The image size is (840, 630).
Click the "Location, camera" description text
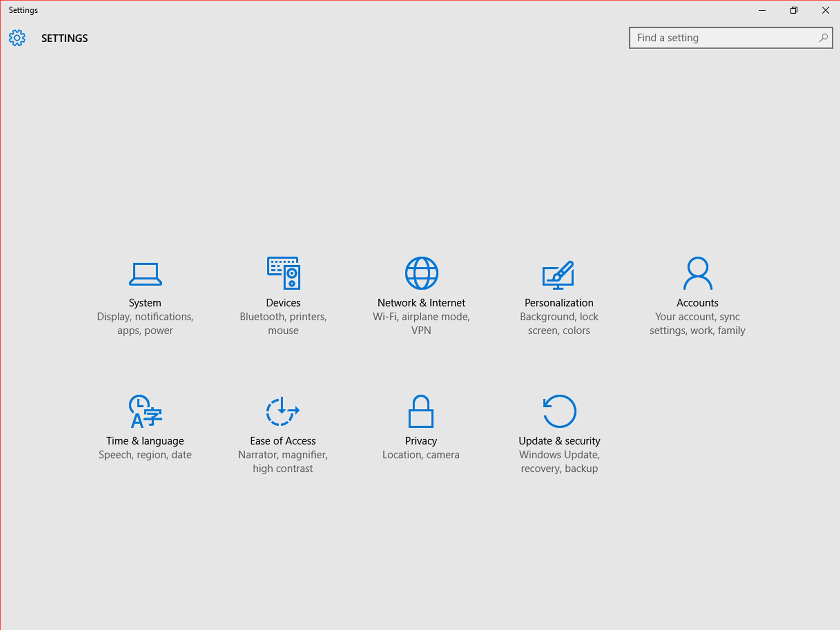[421, 455]
